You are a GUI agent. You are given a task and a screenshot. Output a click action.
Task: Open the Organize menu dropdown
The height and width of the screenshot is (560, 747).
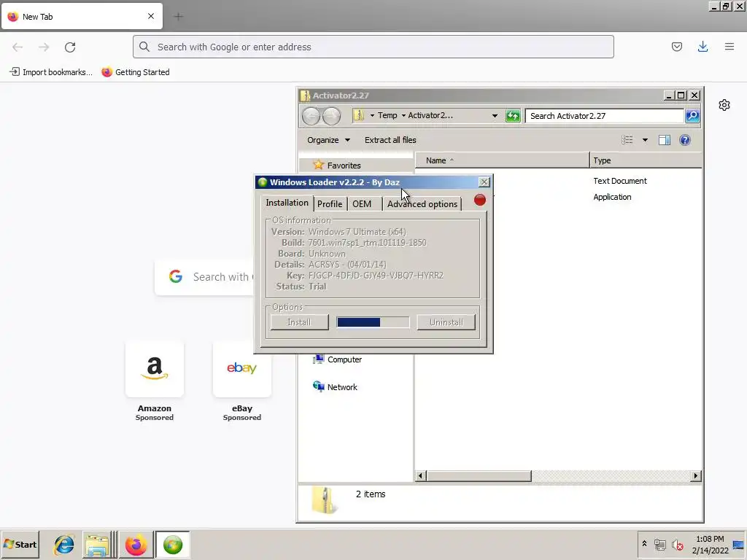point(328,140)
